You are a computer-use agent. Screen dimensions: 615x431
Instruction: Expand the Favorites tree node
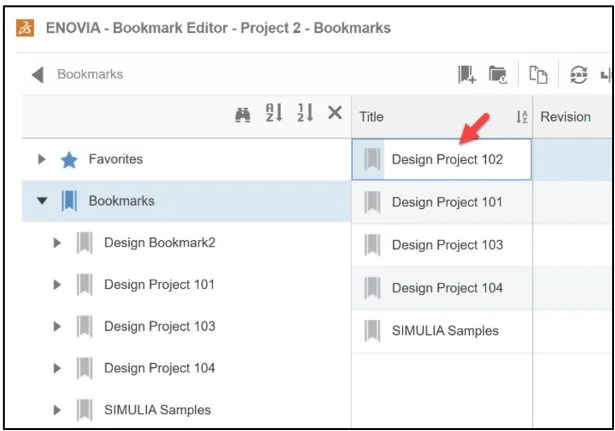click(42, 159)
